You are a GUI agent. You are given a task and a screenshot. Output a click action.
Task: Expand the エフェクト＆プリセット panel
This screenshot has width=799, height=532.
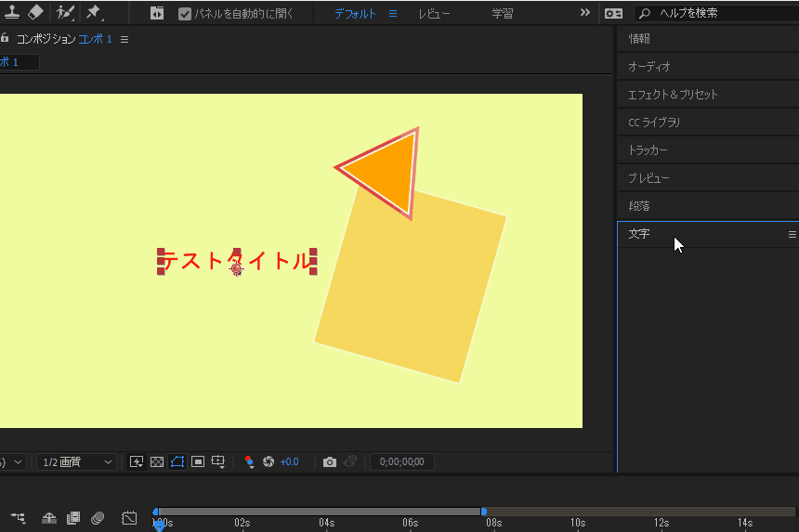708,95
